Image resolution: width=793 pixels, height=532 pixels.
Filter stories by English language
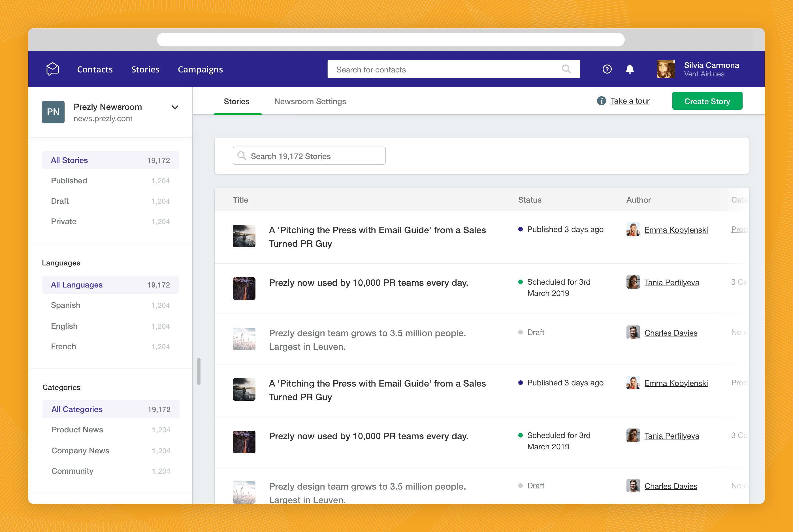(x=110, y=326)
